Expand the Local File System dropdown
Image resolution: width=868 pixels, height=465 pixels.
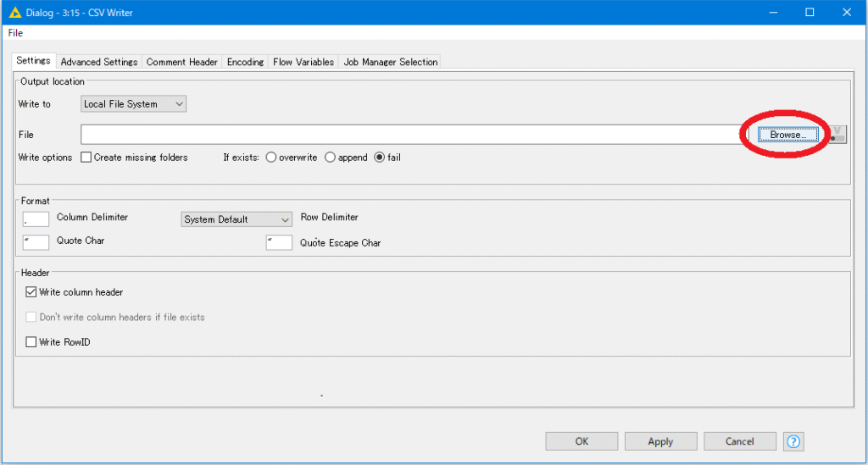point(134,104)
